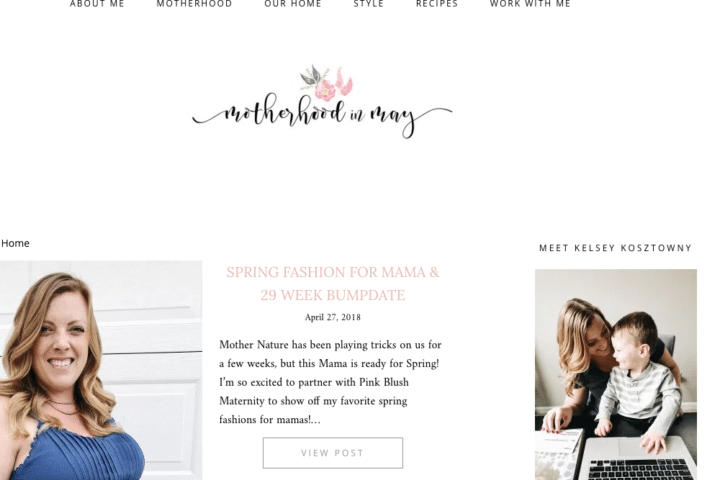The width and height of the screenshot is (720, 480).
Task: Open the Work With Me page
Action: point(530,4)
